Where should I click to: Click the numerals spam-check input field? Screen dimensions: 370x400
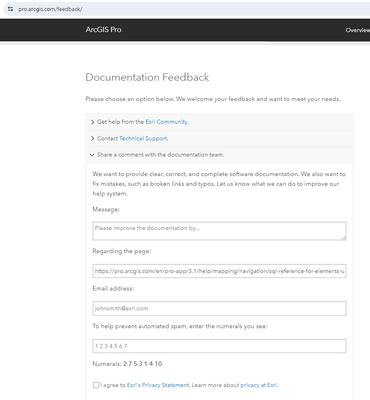tap(219, 346)
